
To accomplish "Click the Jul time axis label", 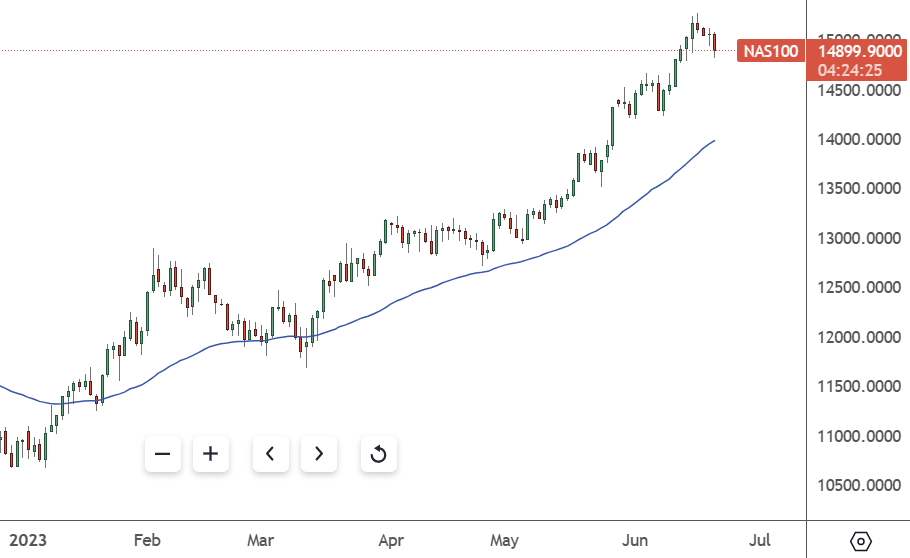I will tap(759, 541).
